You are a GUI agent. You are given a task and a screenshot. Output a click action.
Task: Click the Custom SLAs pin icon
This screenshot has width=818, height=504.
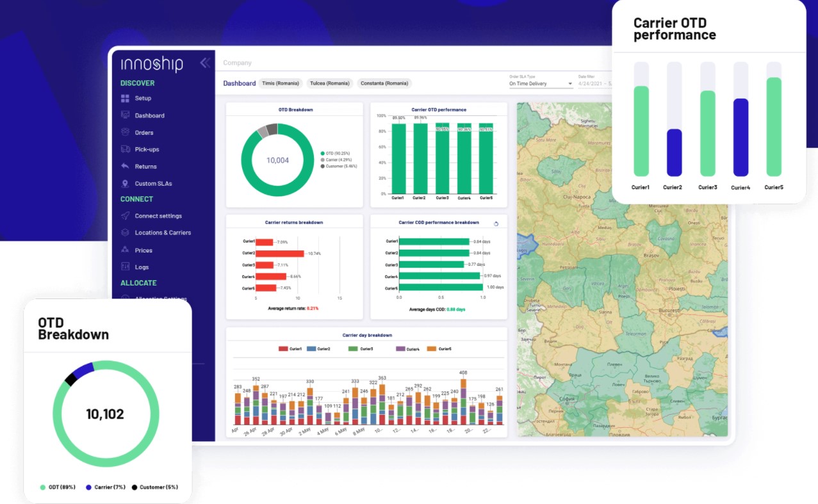[125, 184]
